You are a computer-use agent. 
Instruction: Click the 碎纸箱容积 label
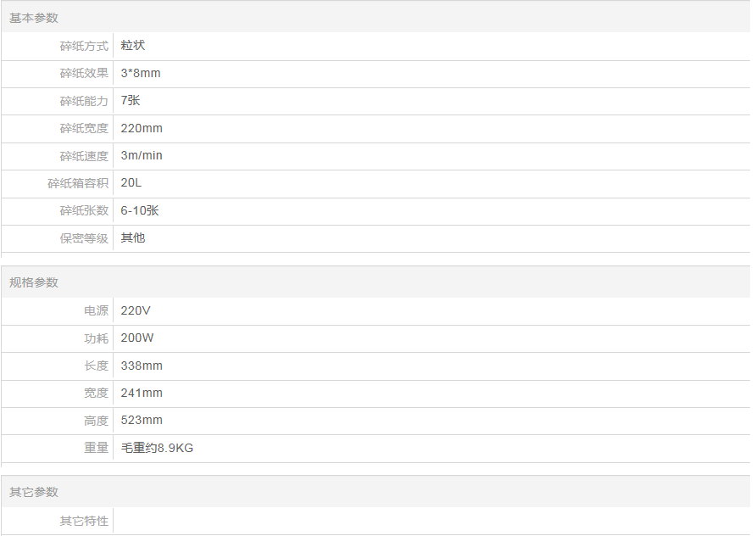click(78, 183)
